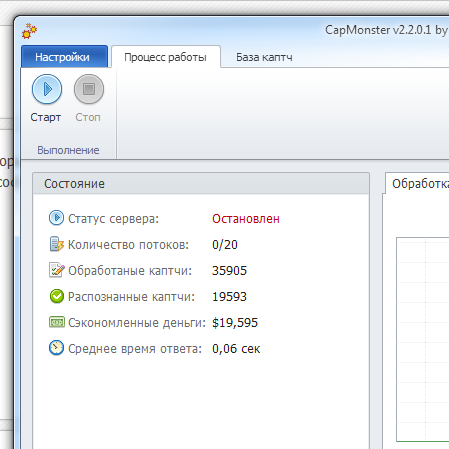This screenshot has height=449, width=449.
Task: Click the Стоп stop button icon
Action: click(x=89, y=89)
